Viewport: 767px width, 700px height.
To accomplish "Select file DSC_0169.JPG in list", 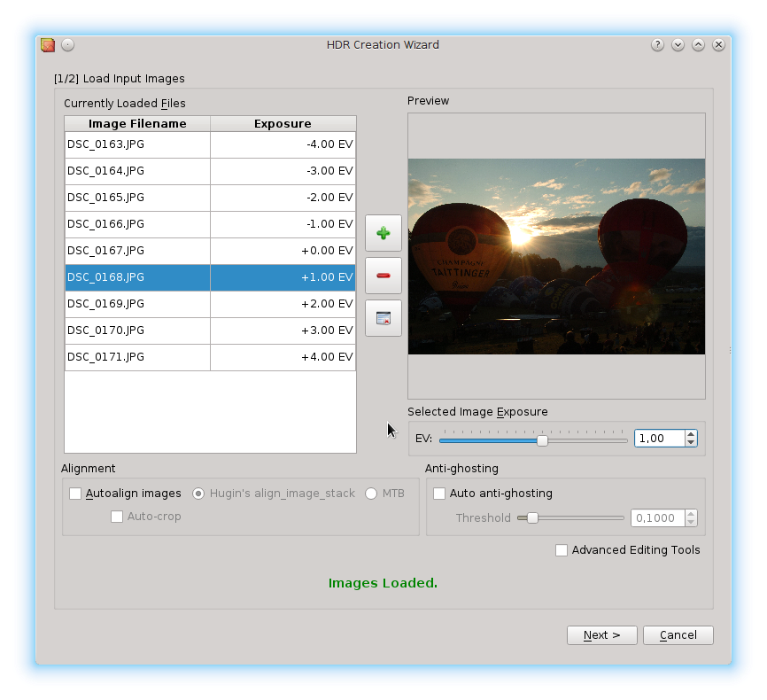I will (x=137, y=304).
